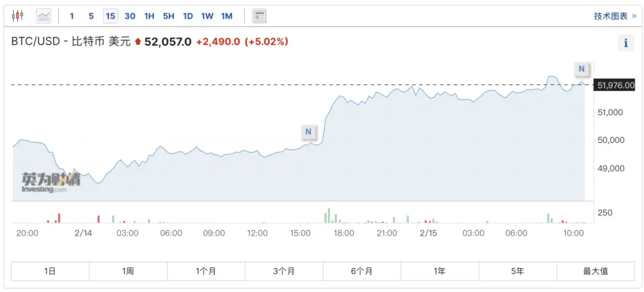
Task: Pick the 1D interval
Action: (188, 16)
